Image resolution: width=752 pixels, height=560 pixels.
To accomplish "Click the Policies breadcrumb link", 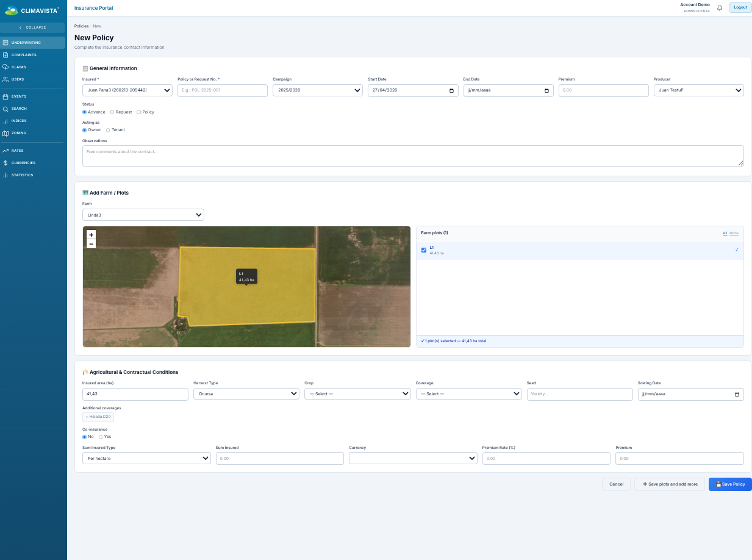I will (x=81, y=26).
